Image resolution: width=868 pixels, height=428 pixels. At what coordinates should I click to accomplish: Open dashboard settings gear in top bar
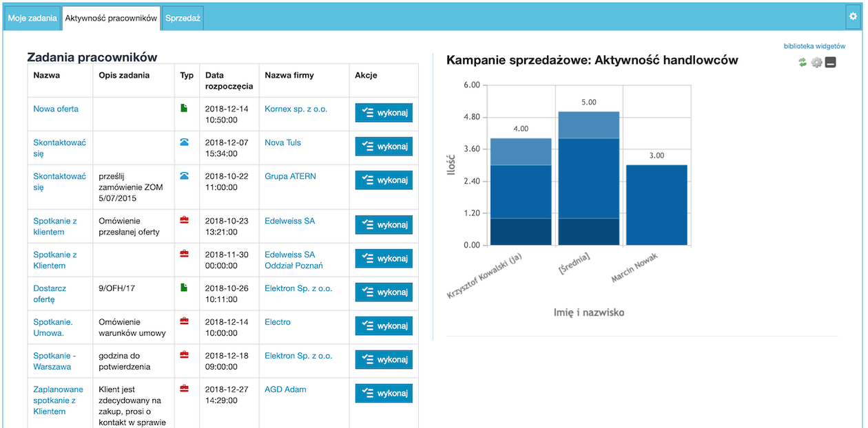[854, 17]
